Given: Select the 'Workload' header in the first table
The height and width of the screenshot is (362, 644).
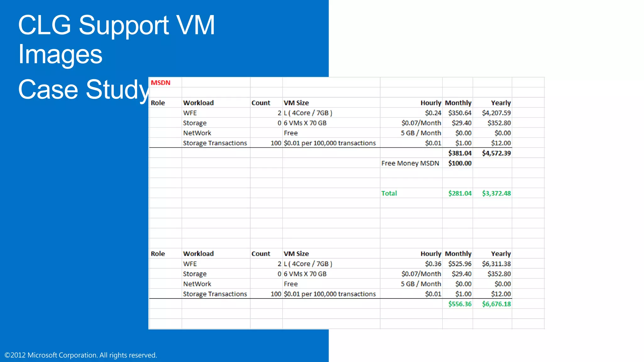Looking at the screenshot, I should 198,103.
